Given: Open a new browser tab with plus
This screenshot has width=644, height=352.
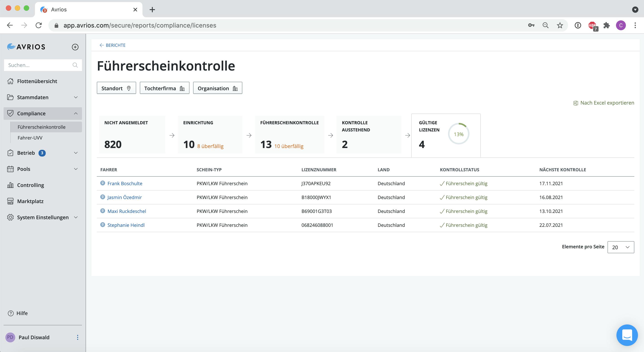Looking at the screenshot, I should point(152,9).
